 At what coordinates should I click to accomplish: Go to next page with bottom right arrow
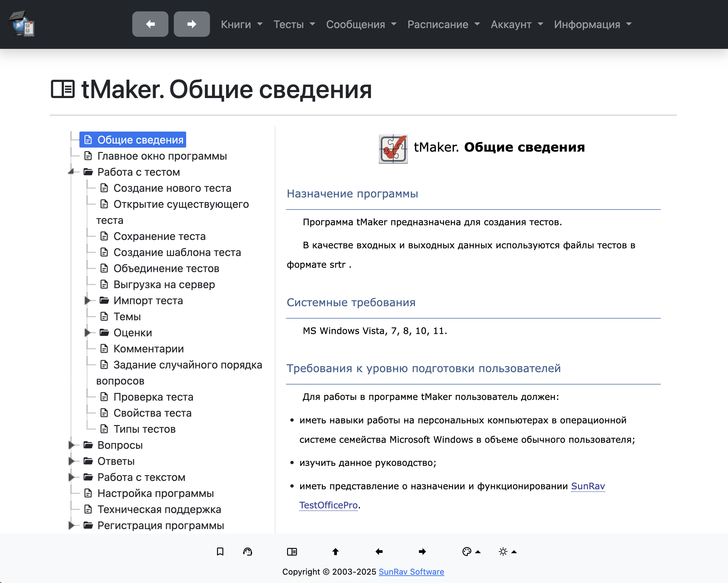[422, 552]
